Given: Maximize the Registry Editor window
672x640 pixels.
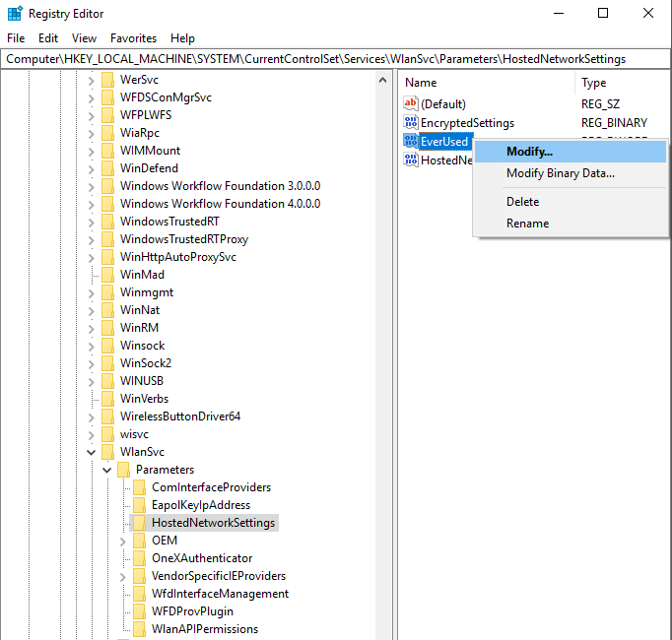Looking at the screenshot, I should [x=603, y=13].
